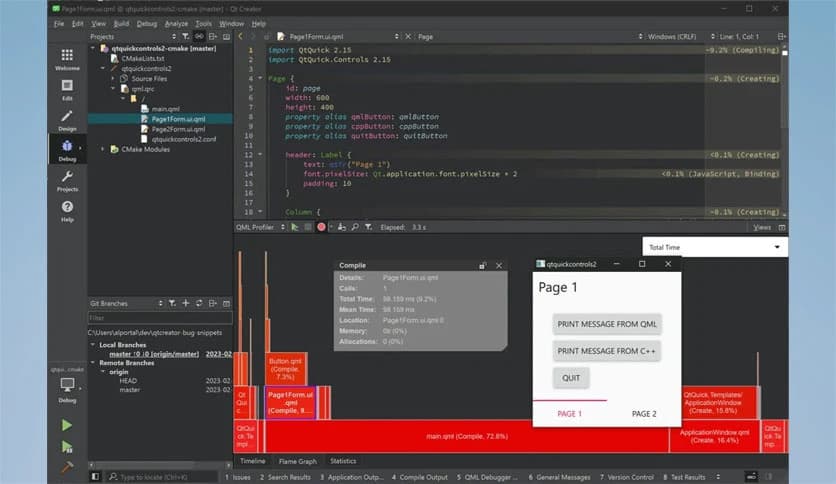Open the Design mode
The image size is (836, 484).
pyautogui.click(x=67, y=120)
